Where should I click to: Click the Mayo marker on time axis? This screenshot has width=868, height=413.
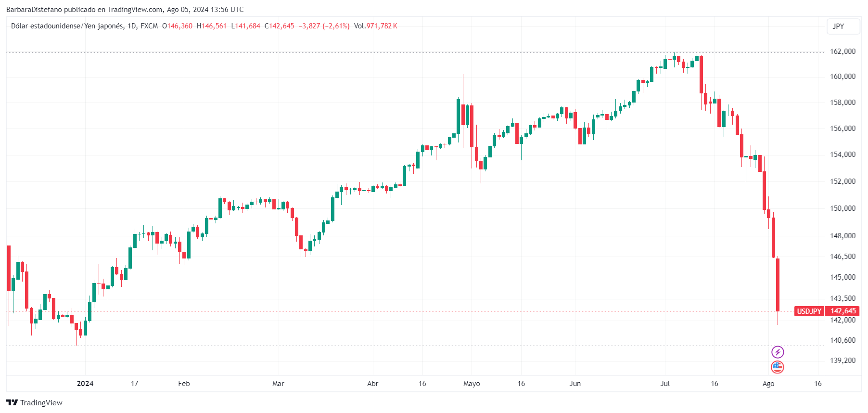tap(472, 384)
